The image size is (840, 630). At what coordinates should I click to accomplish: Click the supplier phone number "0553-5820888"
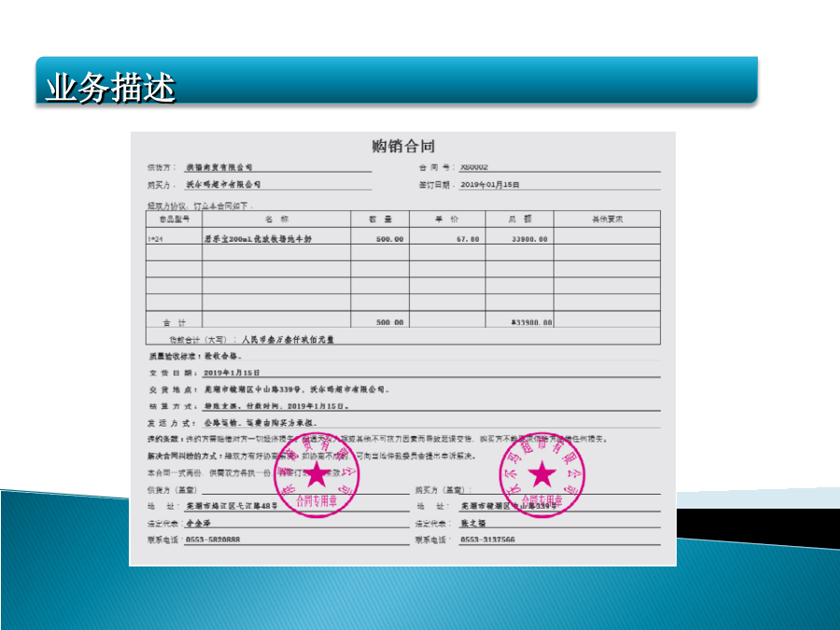(213, 539)
